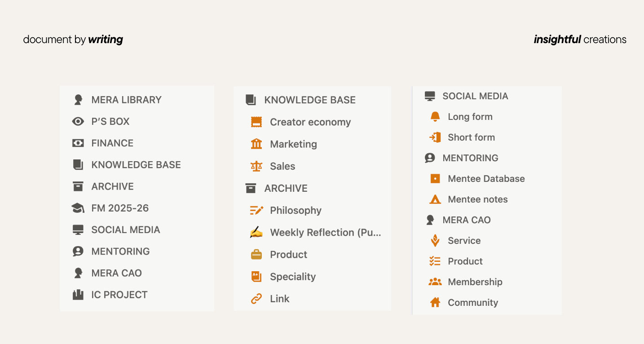Viewport: 644px width, 344px height.
Task: Select Weekly Reflection page entry
Action: pos(326,233)
